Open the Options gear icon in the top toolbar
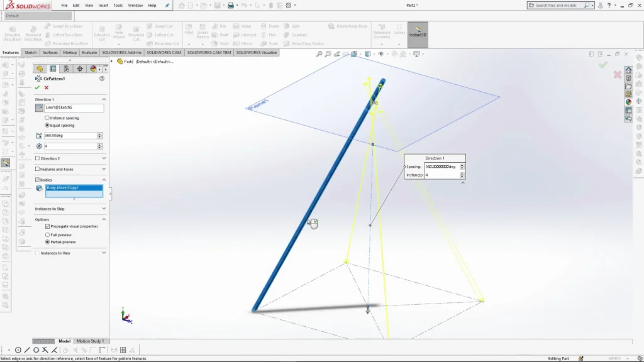Screen dimensions: 644x362 288,6
